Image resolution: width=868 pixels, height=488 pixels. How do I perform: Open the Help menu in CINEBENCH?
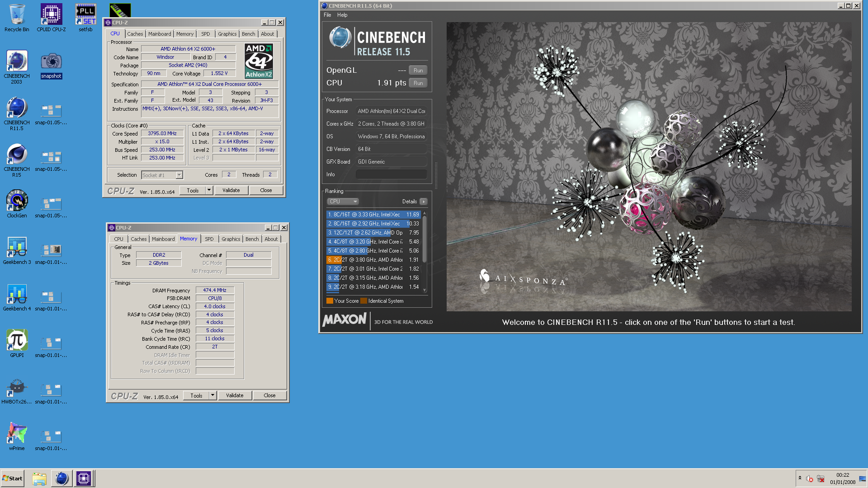pos(342,15)
